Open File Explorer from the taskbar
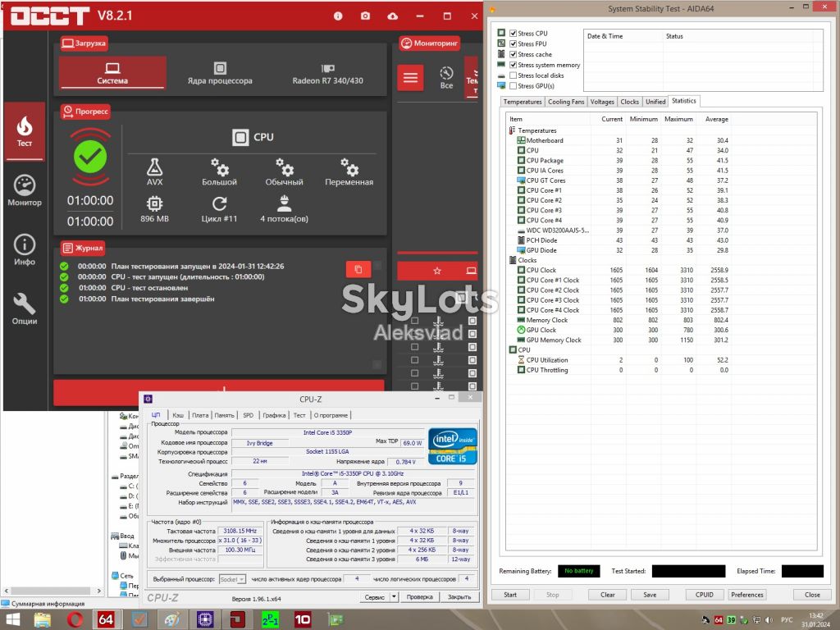 [43, 619]
